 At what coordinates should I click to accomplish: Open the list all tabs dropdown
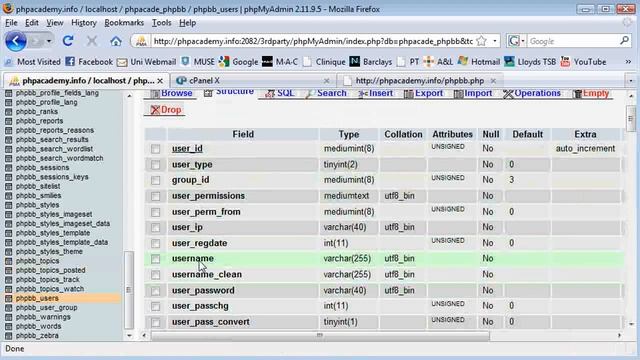coord(631,81)
